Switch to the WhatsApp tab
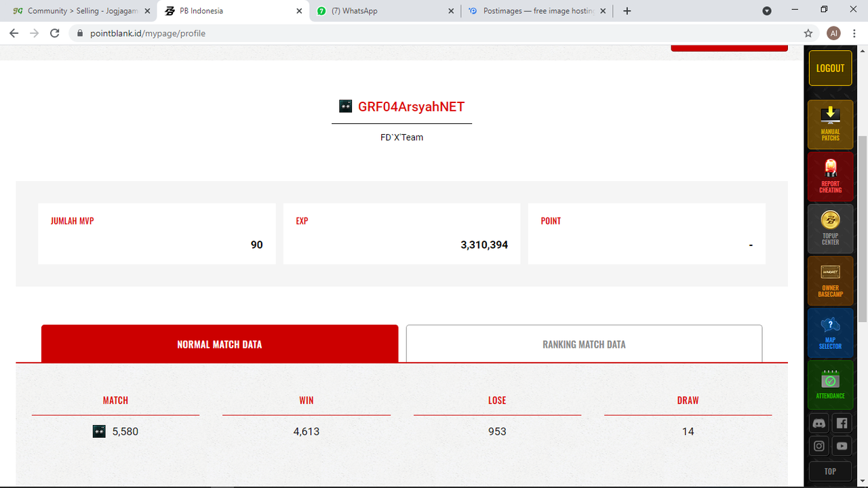The image size is (868, 488). [x=384, y=11]
